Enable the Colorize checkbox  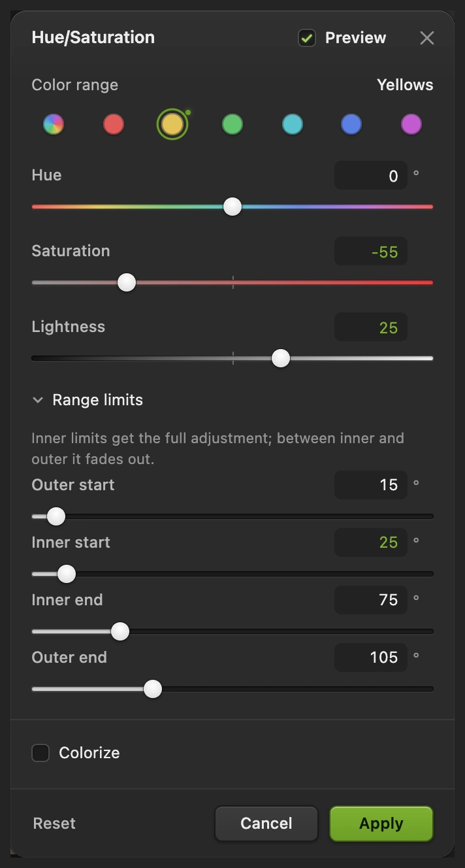pos(40,753)
